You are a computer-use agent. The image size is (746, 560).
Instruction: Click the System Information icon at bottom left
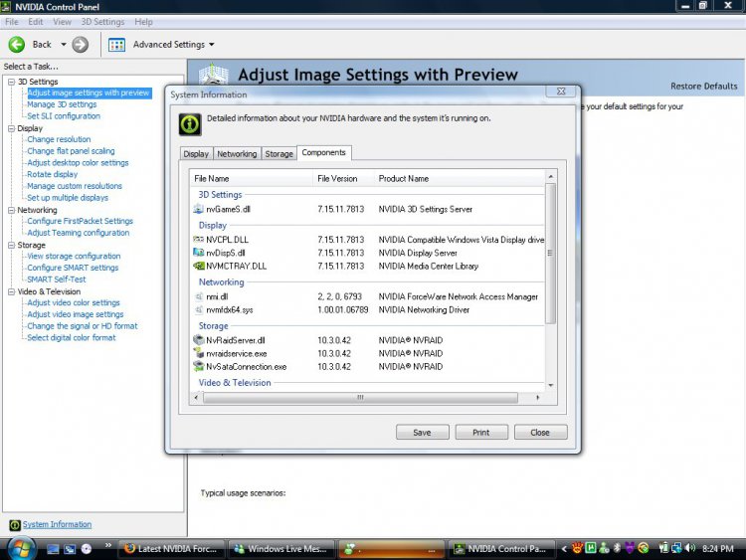[x=15, y=525]
